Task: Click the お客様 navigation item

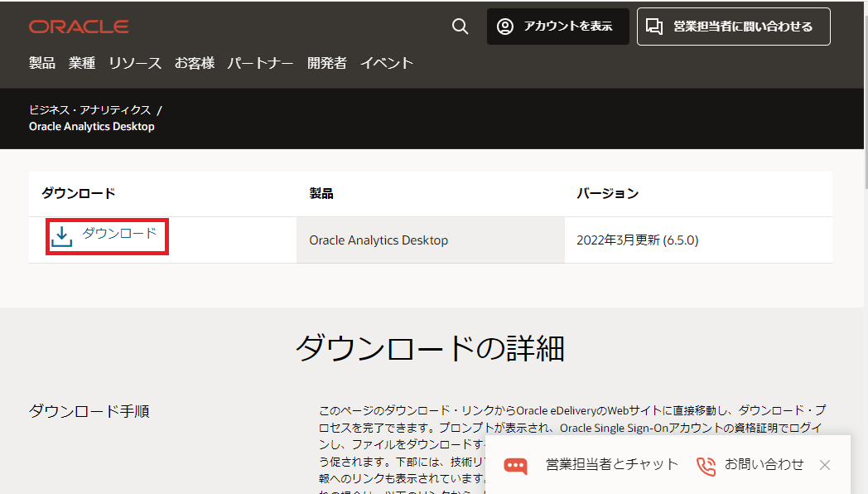Action: tap(194, 62)
